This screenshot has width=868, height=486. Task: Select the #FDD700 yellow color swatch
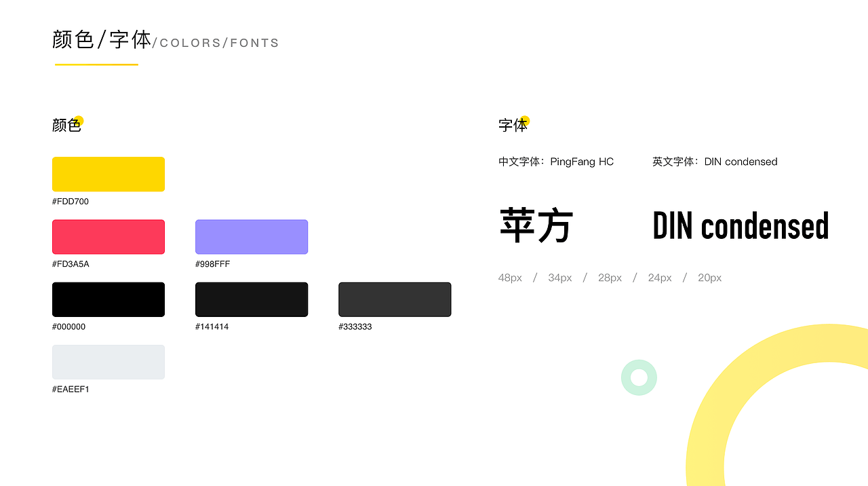[108, 174]
